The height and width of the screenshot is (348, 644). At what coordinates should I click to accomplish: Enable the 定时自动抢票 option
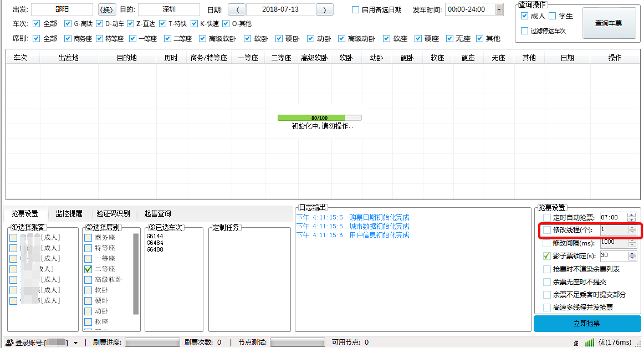[546, 217]
